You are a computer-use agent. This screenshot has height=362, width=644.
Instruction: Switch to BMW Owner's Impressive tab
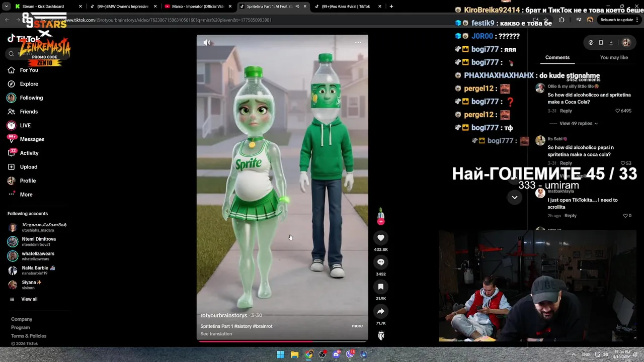pos(123,7)
